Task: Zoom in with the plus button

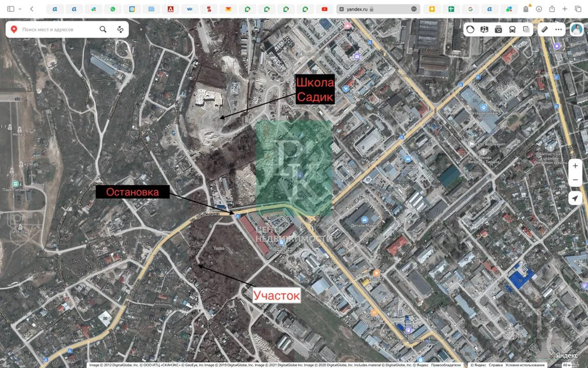Action: click(x=575, y=166)
